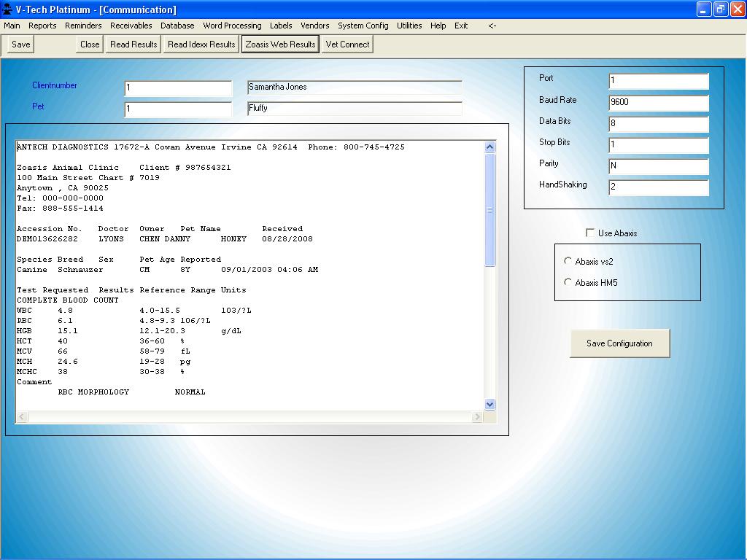Click the horizontal scroll right arrow
This screenshot has width=747, height=560.
(x=477, y=416)
